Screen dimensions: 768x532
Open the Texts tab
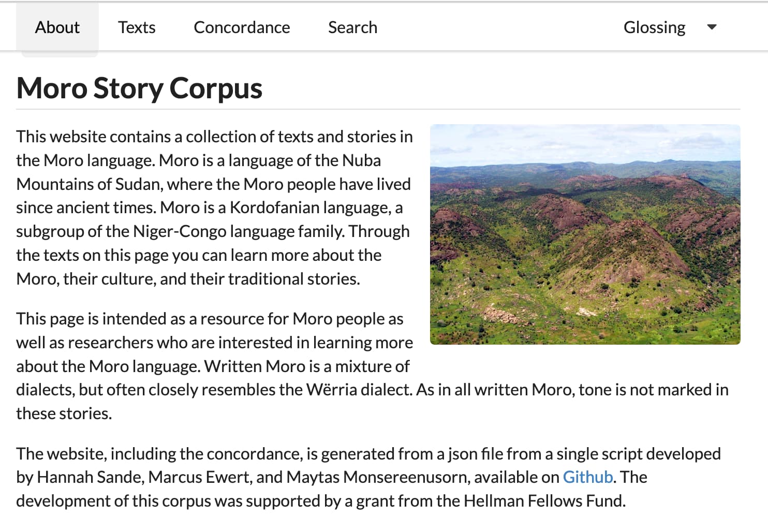click(137, 27)
